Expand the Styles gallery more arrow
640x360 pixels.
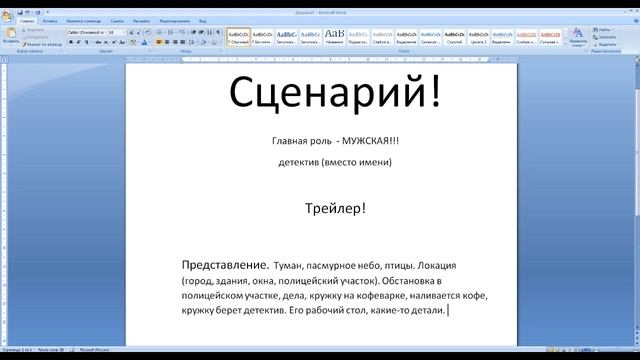(566, 44)
